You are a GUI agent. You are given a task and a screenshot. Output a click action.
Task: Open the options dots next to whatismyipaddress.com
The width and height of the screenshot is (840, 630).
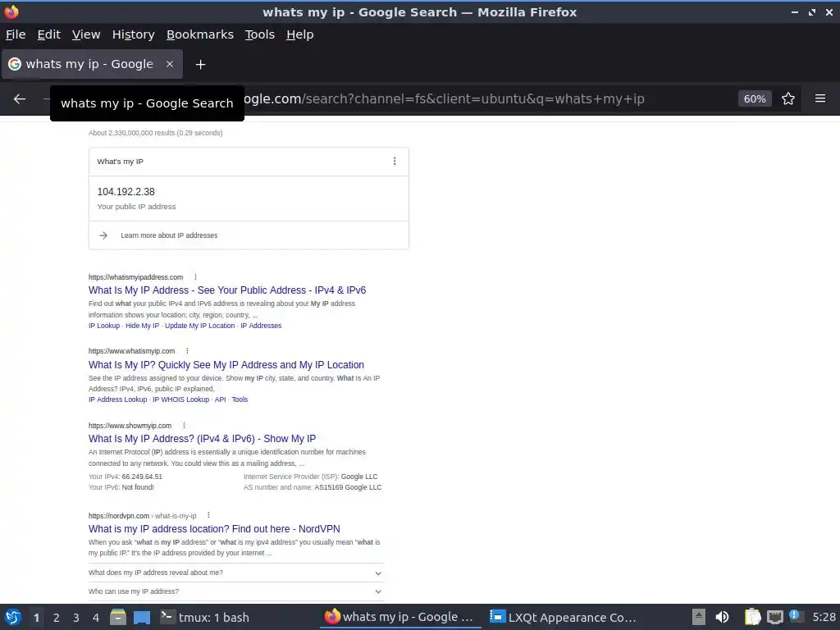tap(195, 277)
